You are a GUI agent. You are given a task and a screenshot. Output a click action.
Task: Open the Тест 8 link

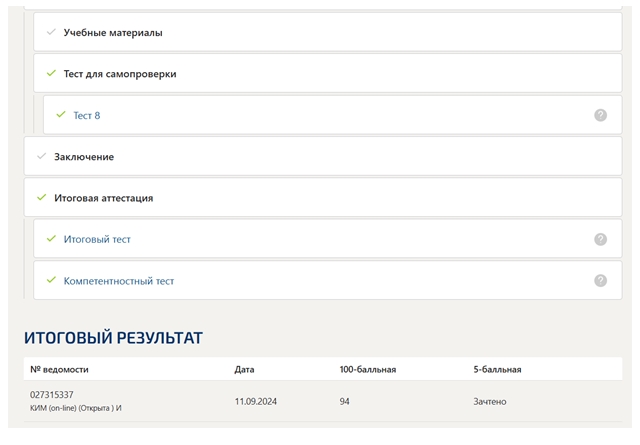pos(87,116)
